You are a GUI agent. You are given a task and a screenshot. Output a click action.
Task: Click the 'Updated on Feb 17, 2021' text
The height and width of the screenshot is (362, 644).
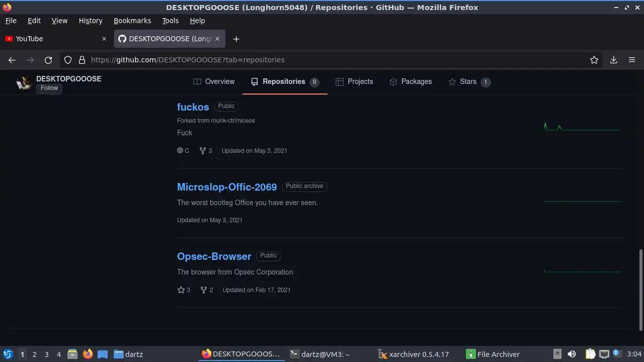point(257,290)
